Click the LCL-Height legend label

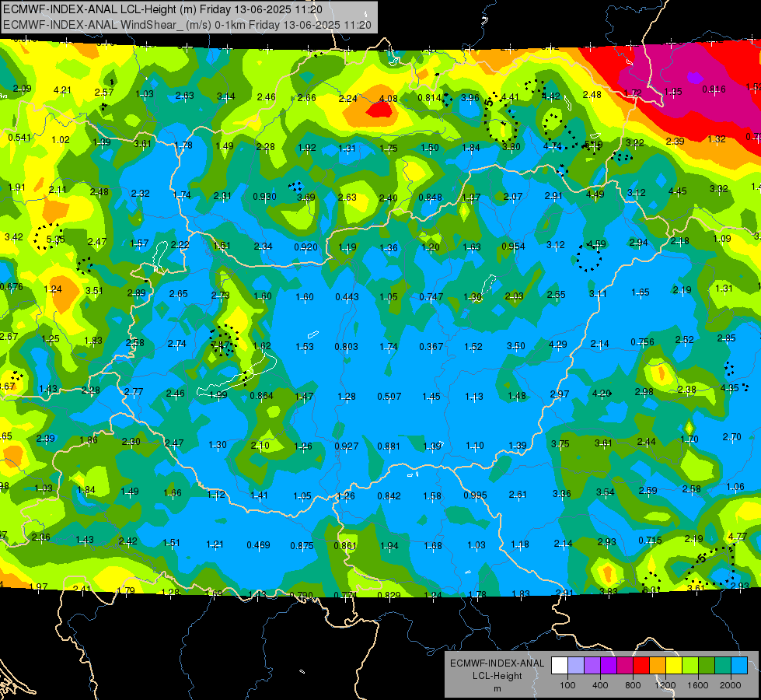497,676
